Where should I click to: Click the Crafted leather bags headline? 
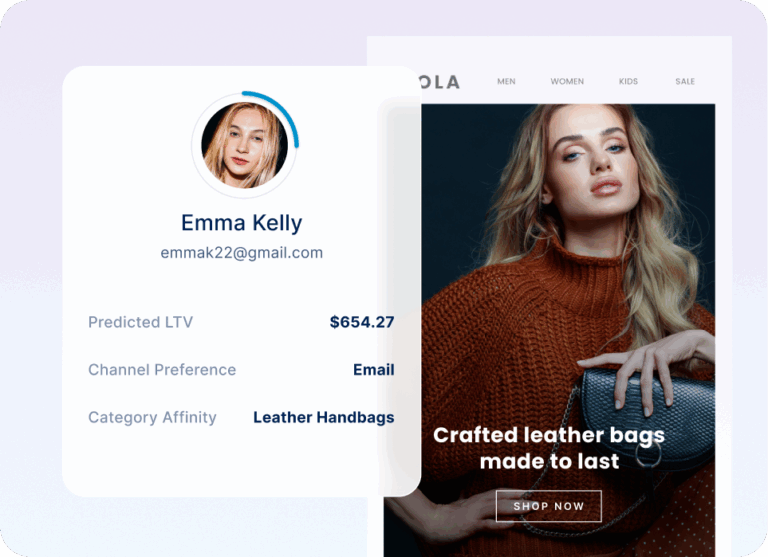tap(549, 448)
